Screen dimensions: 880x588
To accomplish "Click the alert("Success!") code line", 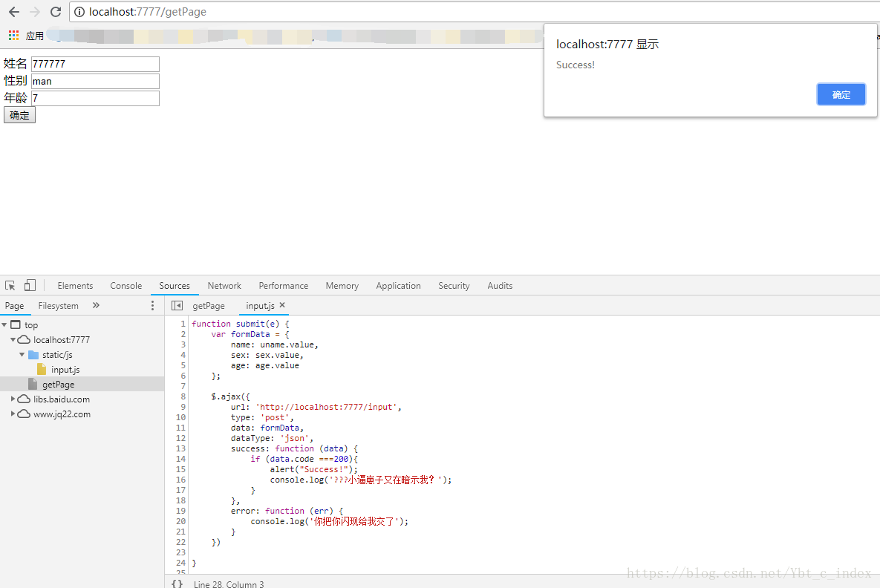I will (313, 469).
